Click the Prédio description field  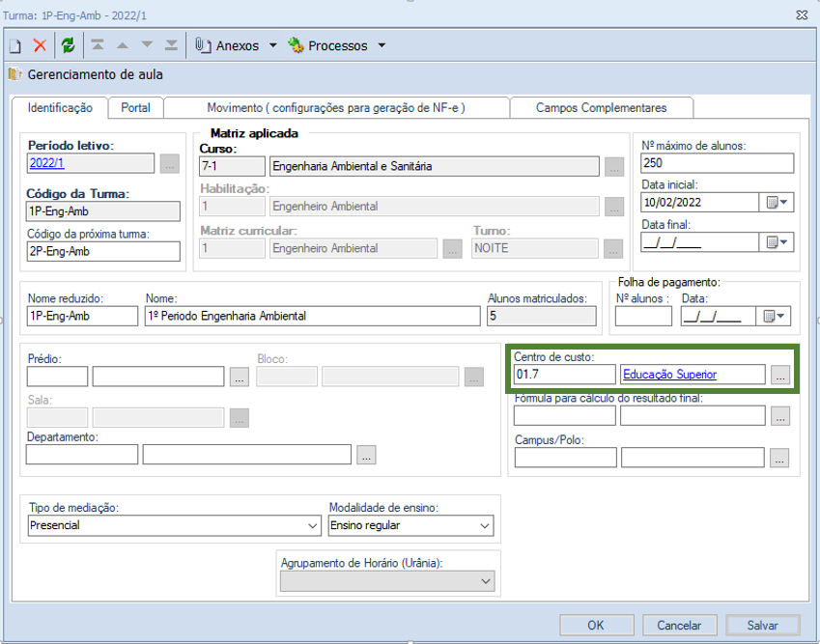coord(158,377)
